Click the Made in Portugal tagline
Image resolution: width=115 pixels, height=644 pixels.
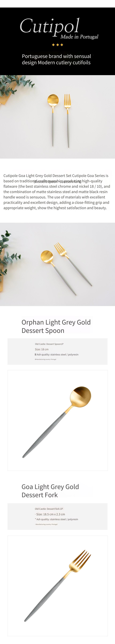(x=79, y=37)
